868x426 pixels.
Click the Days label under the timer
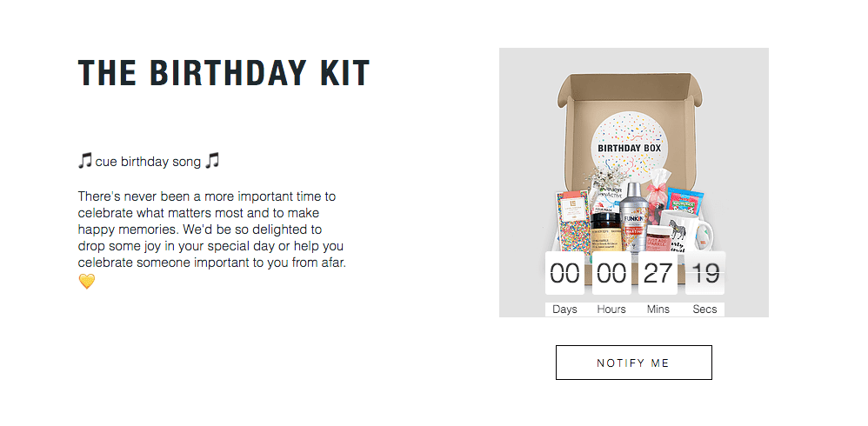pos(564,310)
